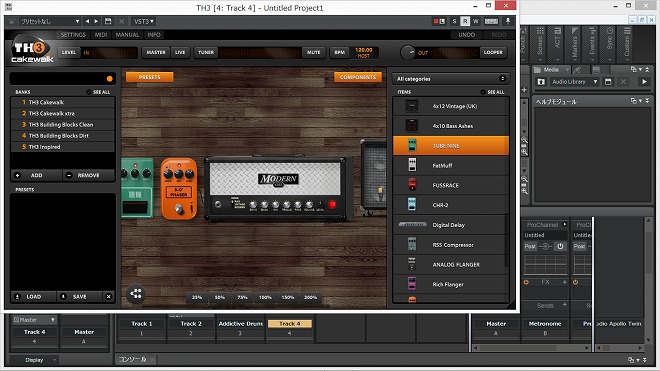This screenshot has height=371, width=660.
Task: Select the CHR-2 pedal icon in items list
Action: tap(412, 205)
